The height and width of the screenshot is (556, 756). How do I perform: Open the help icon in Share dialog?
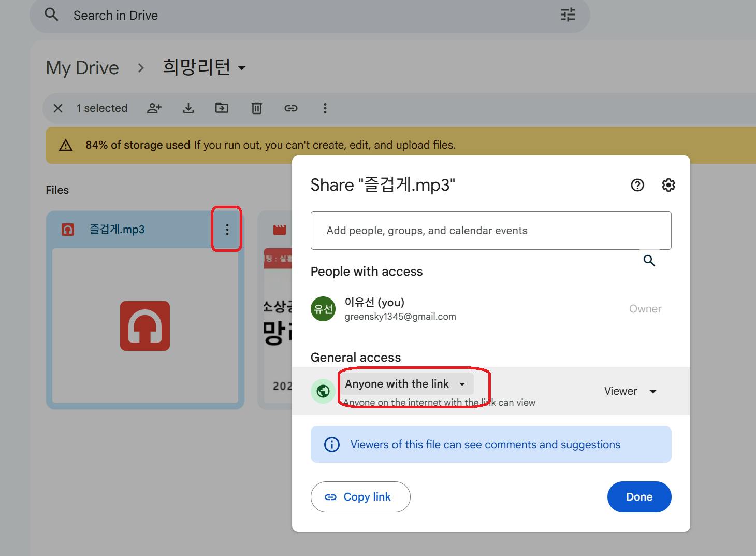[637, 185]
